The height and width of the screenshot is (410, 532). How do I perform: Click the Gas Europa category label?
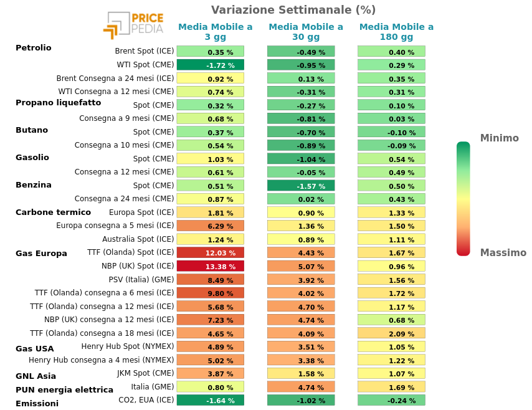[x=41, y=253]
